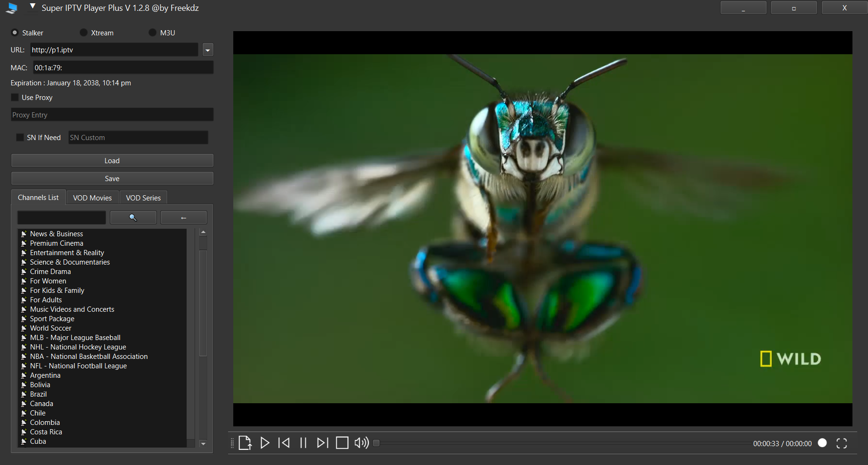
Task: Open the title bar dropdown triangle
Action: pyautogui.click(x=33, y=7)
